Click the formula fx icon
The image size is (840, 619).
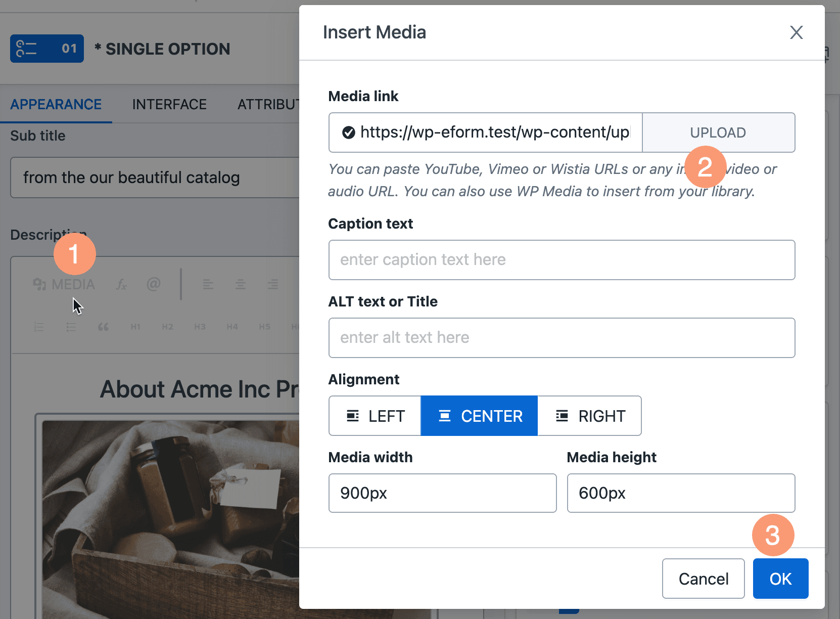pyautogui.click(x=121, y=284)
